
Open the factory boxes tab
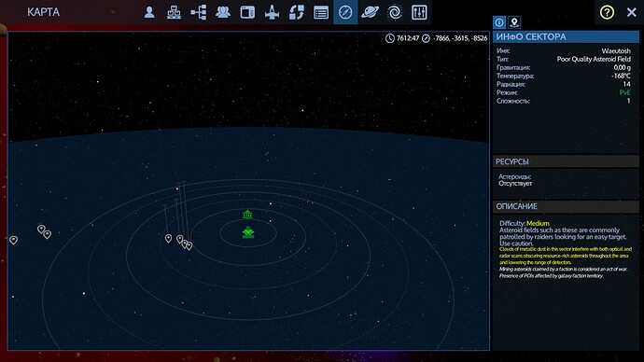[175, 12]
